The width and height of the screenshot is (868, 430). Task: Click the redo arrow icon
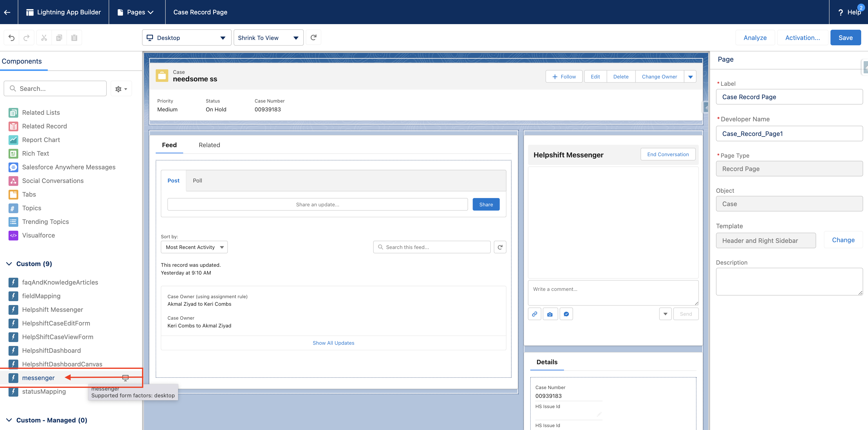point(27,38)
